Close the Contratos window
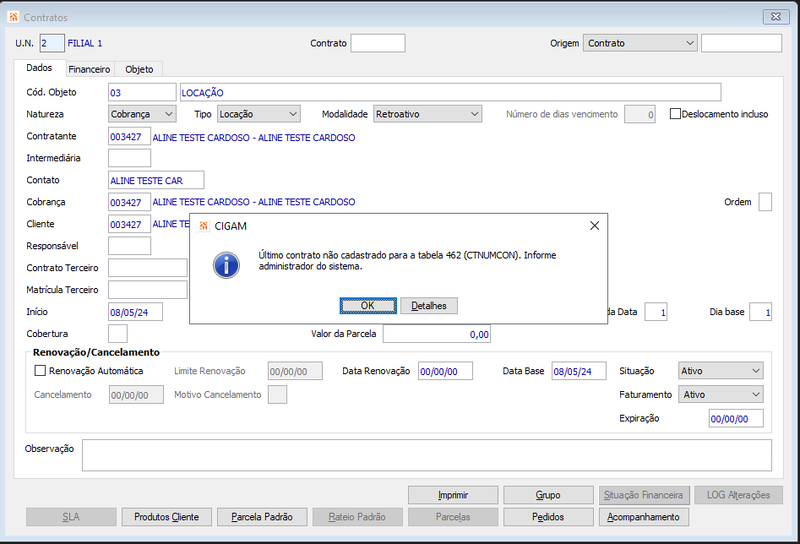800x544 pixels. [776, 17]
